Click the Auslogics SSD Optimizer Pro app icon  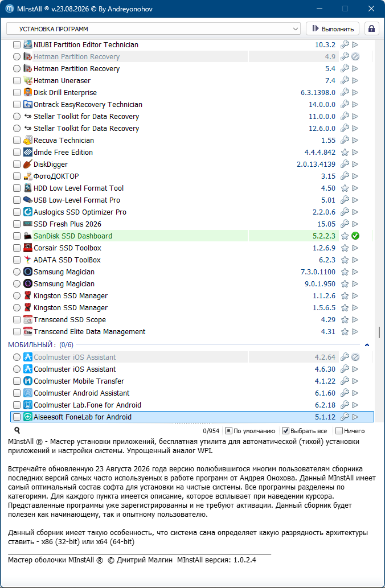[28, 212]
